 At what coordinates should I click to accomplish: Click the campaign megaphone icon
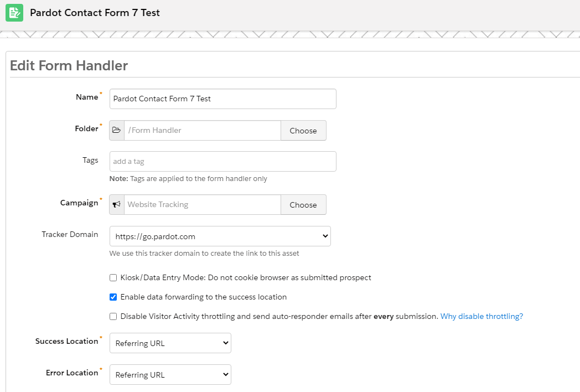(117, 204)
